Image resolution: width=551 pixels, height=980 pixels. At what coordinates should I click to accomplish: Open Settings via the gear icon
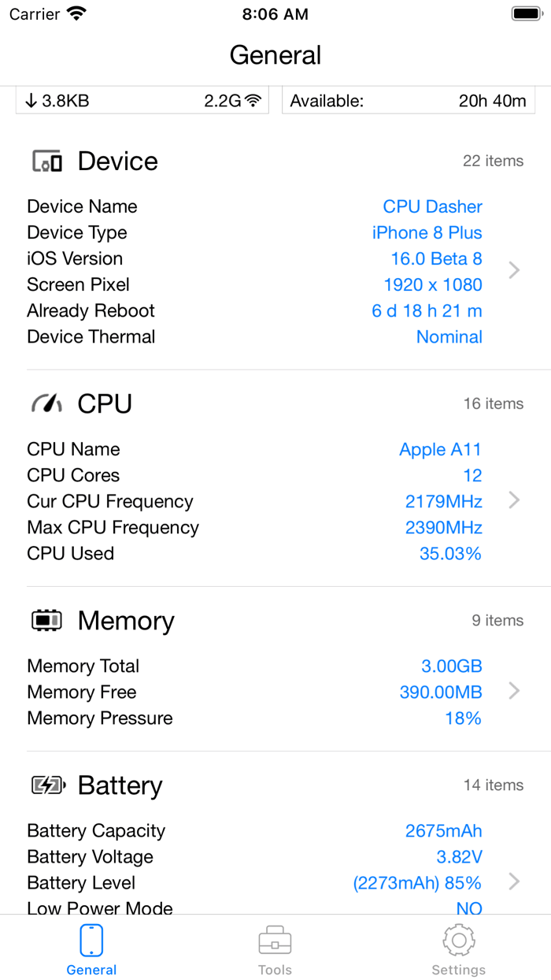click(459, 940)
